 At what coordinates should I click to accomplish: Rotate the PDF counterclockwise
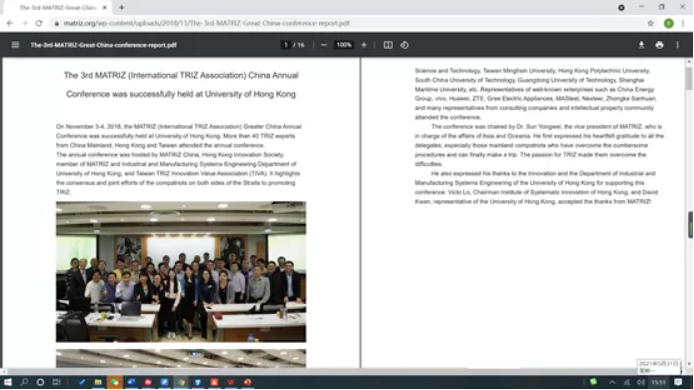(405, 45)
